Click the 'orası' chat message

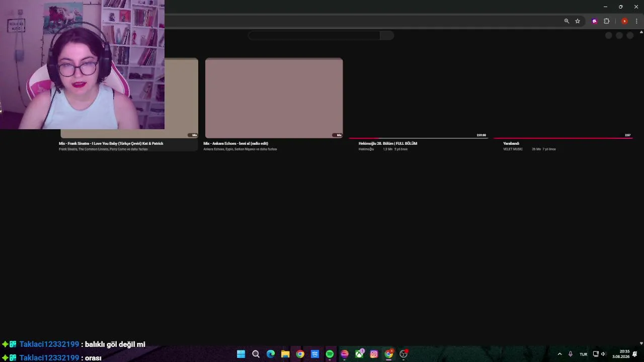click(x=93, y=358)
